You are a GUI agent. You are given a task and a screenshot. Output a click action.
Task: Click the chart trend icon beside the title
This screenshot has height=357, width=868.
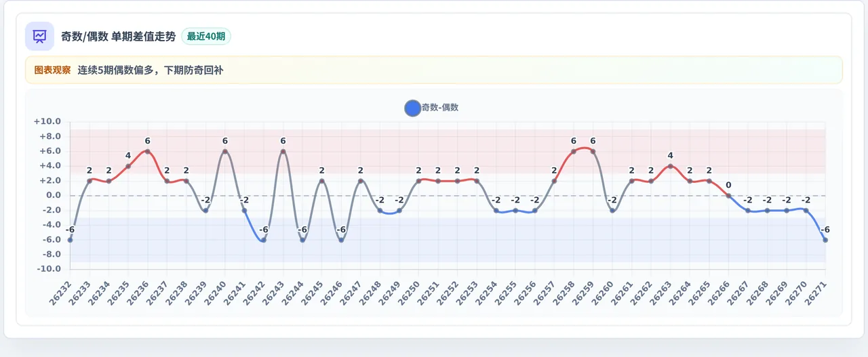pos(39,36)
